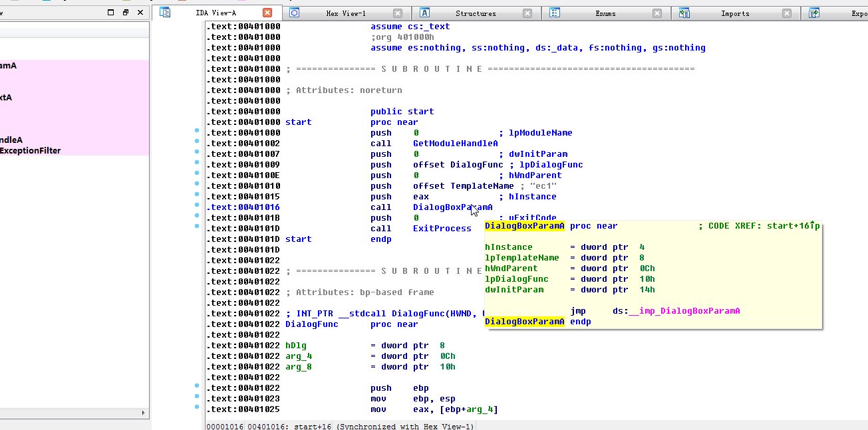Click 'start proc near' label
The image size is (868, 430).
tap(352, 122)
